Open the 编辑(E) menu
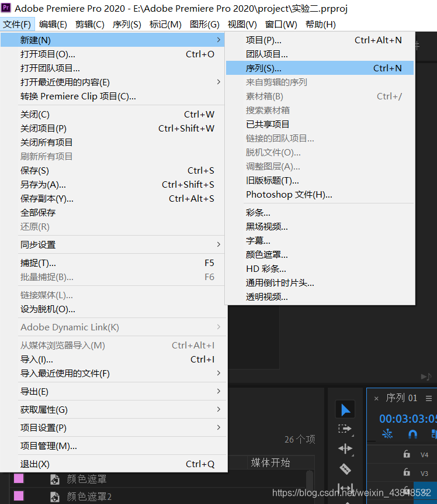The height and width of the screenshot is (504, 437). [53, 25]
